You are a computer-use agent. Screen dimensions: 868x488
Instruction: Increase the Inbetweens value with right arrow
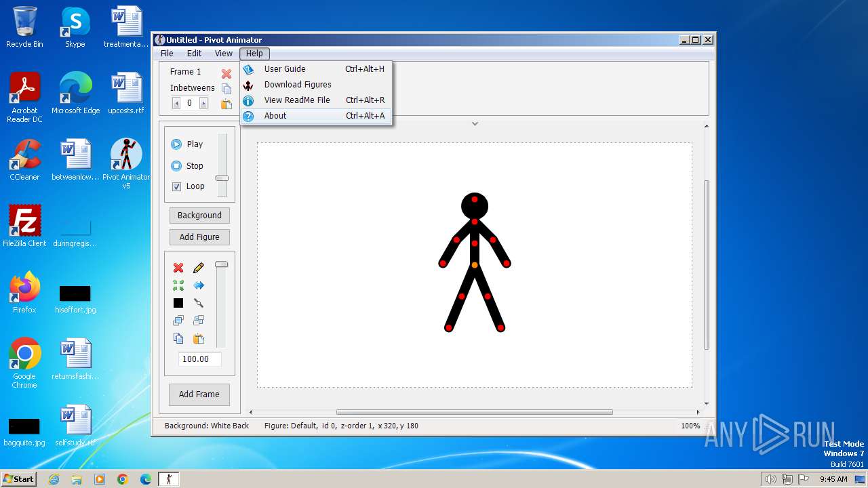[x=203, y=103]
